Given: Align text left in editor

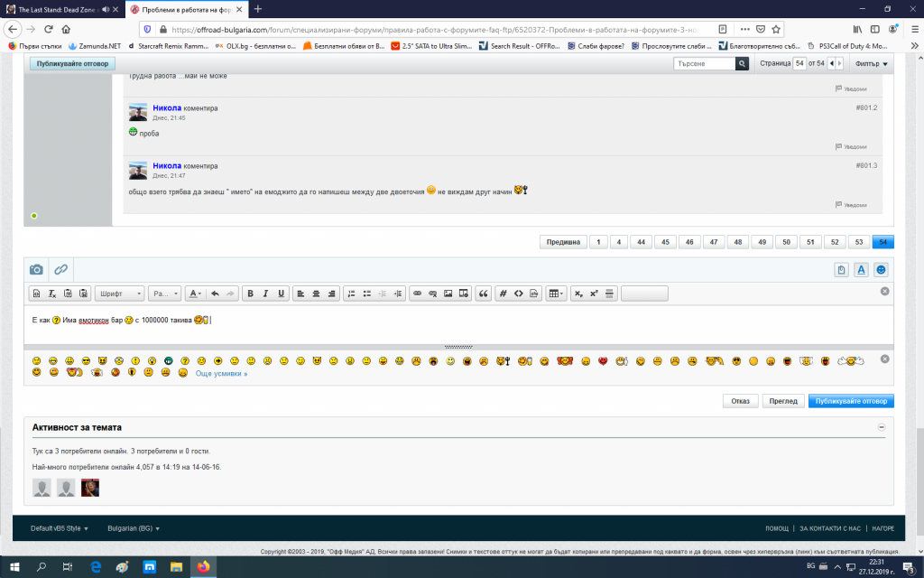Looking at the screenshot, I should click(300, 294).
